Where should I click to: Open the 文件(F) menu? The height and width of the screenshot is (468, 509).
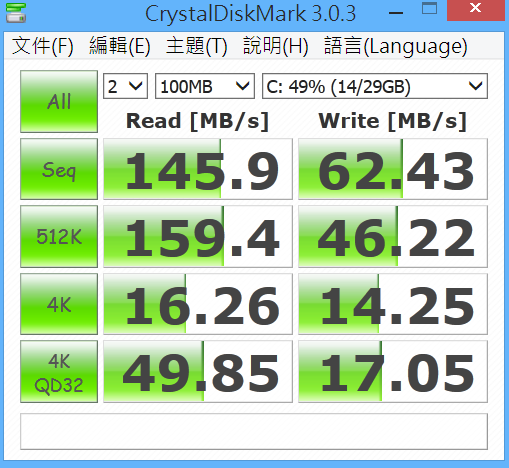[43, 46]
